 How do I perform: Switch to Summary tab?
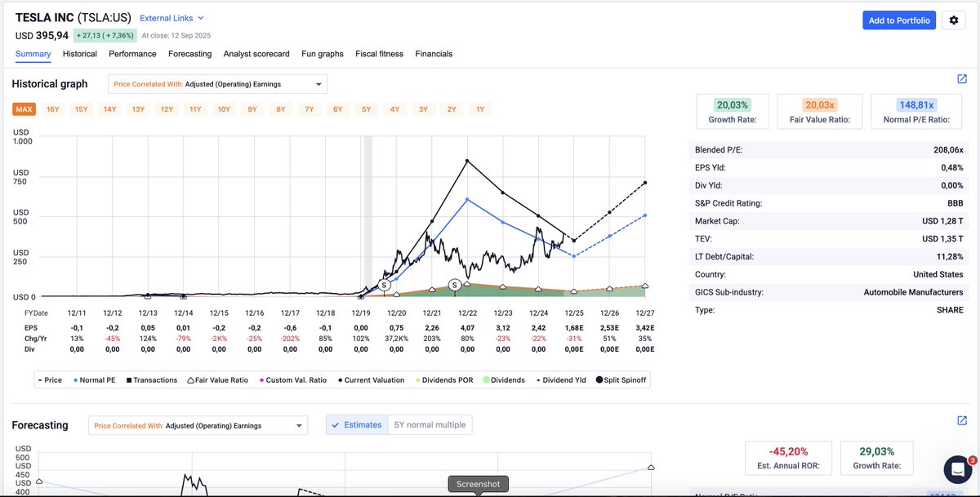pos(33,54)
